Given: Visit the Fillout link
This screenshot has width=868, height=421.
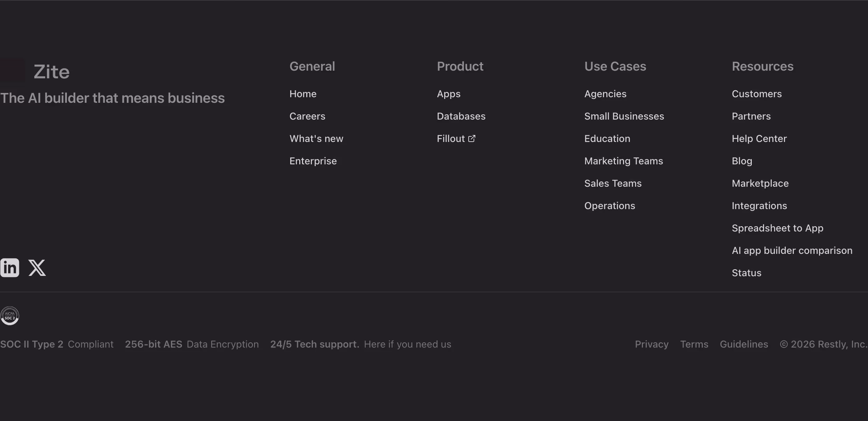Looking at the screenshot, I should [451, 138].
